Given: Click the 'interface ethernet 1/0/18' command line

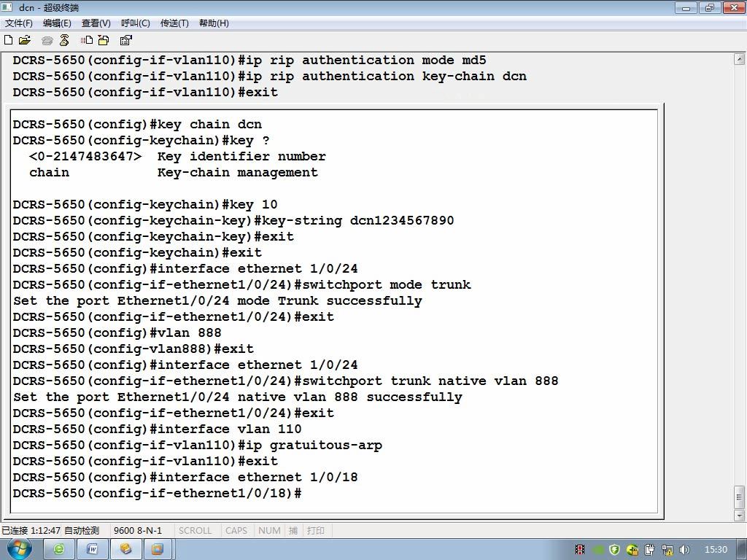Looking at the screenshot, I should pyautogui.click(x=185, y=477).
